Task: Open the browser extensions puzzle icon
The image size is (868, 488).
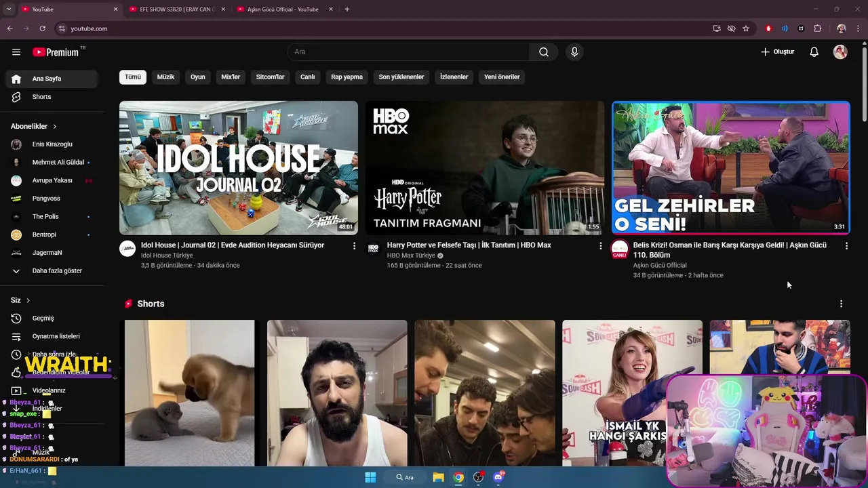Action: 818,28
